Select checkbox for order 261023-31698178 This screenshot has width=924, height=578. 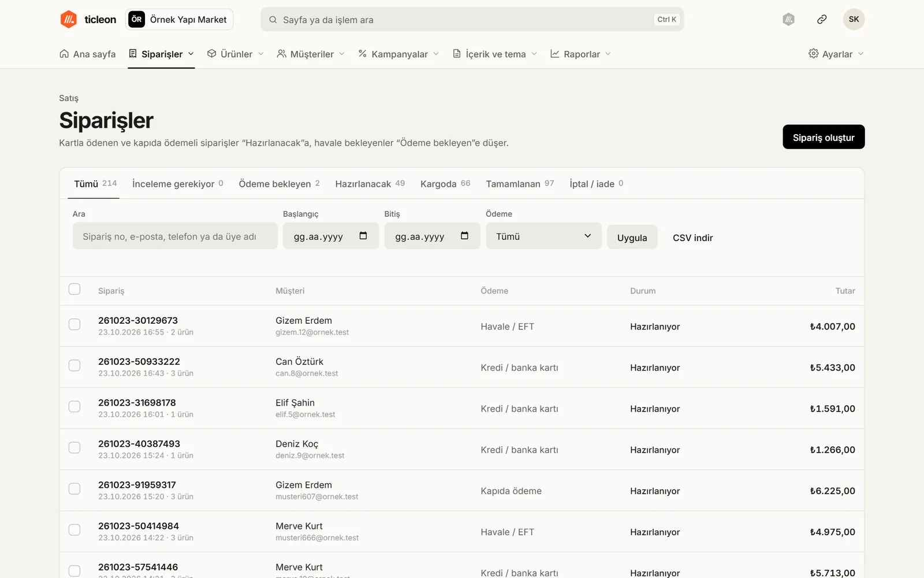coord(74,406)
